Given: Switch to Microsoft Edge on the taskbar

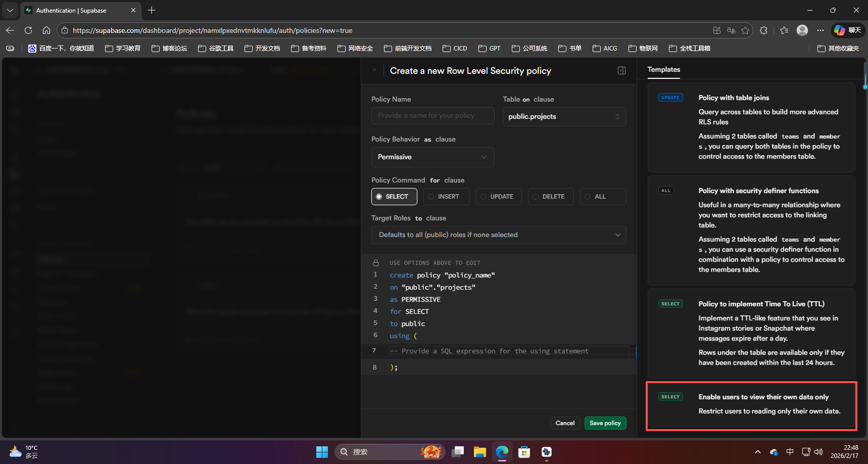Looking at the screenshot, I should [x=502, y=452].
